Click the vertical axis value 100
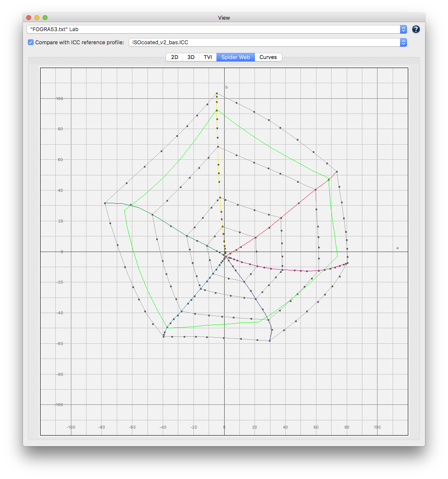Image resolution: width=448 pixels, height=479 pixels. [59, 99]
